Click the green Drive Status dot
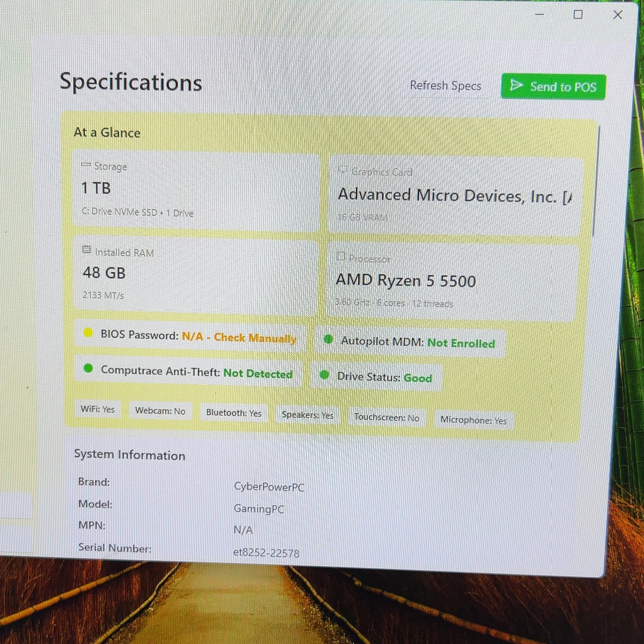 [324, 375]
